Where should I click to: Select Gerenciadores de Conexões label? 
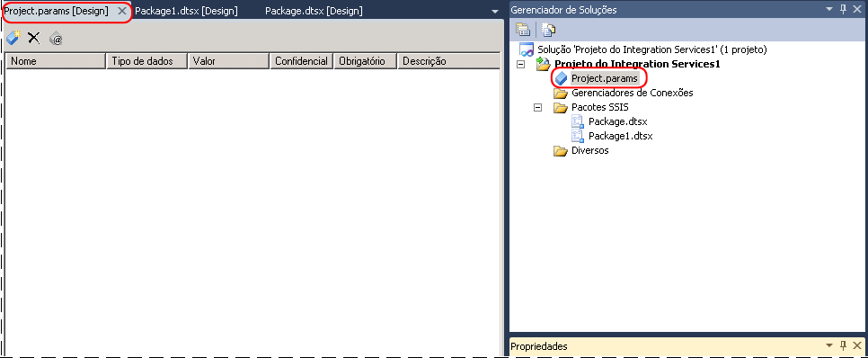(x=633, y=94)
